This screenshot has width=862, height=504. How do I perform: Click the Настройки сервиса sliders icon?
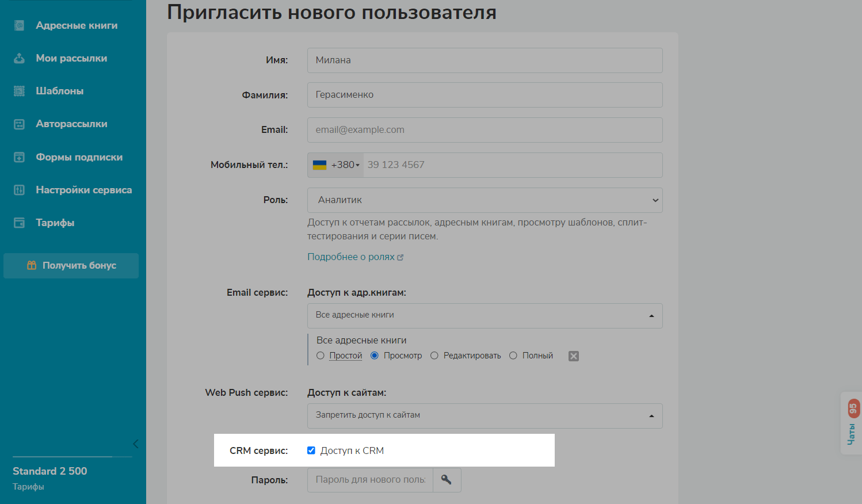19,190
